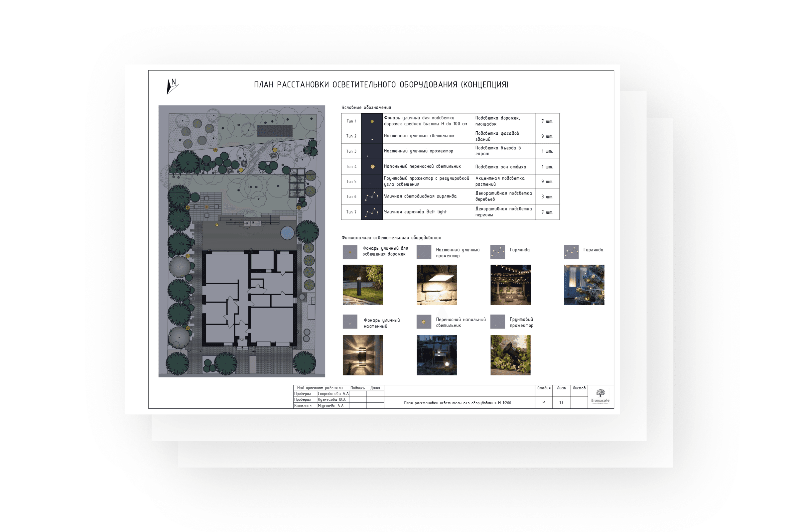Screen dimensions: 798x532
Task: Click the Тип 4 floor lamp legend symbol
Action: (x=372, y=167)
